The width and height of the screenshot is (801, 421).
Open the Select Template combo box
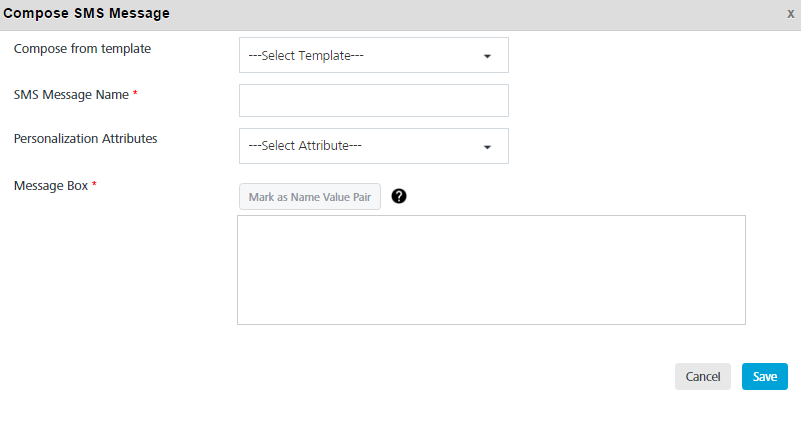[373, 55]
